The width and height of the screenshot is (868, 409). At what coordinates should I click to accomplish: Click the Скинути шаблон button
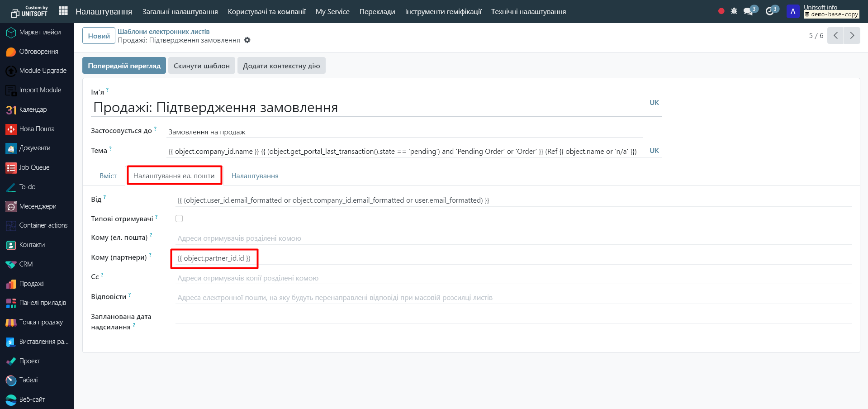click(201, 66)
